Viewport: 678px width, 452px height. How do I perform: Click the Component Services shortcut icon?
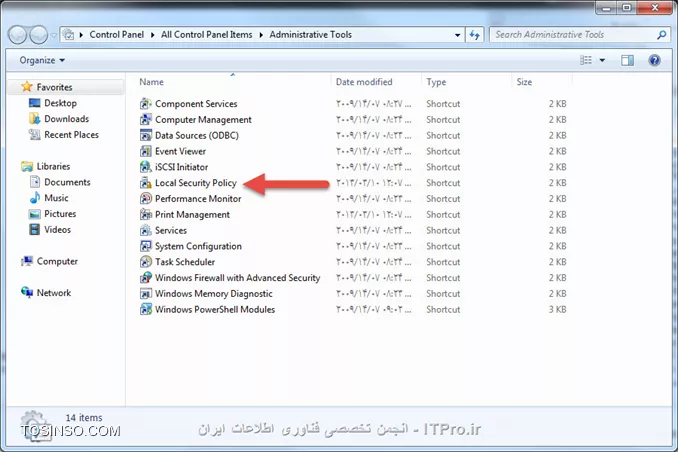point(146,104)
